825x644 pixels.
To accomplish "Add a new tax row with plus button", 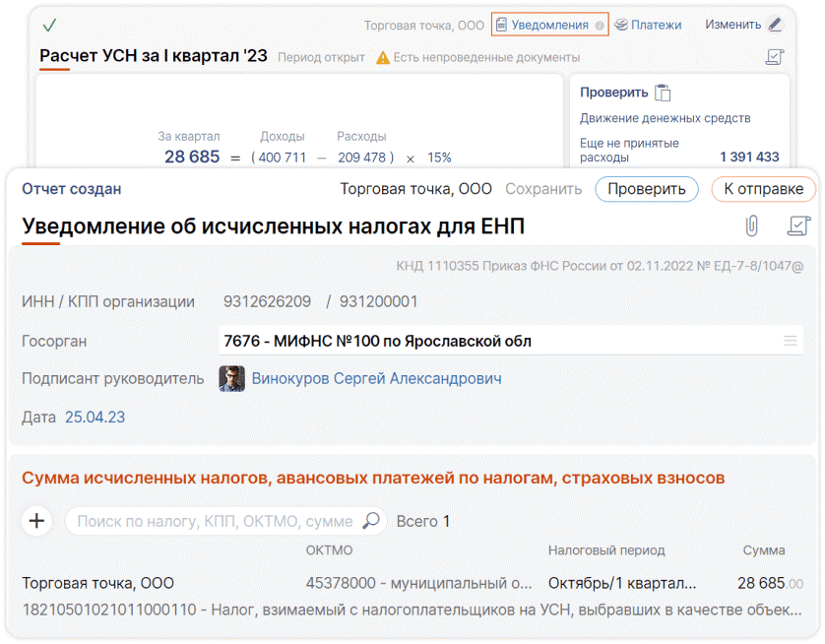I will point(37,521).
